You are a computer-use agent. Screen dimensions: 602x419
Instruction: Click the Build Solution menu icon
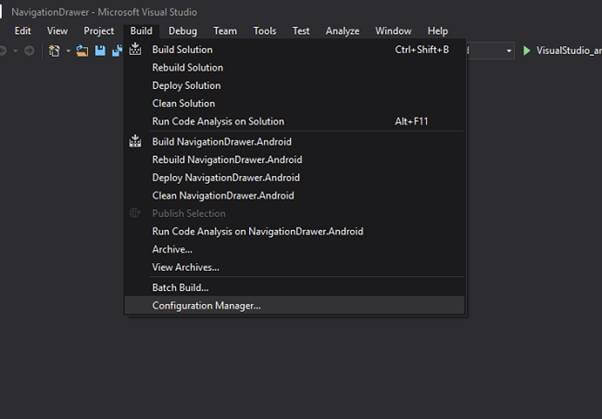(135, 49)
